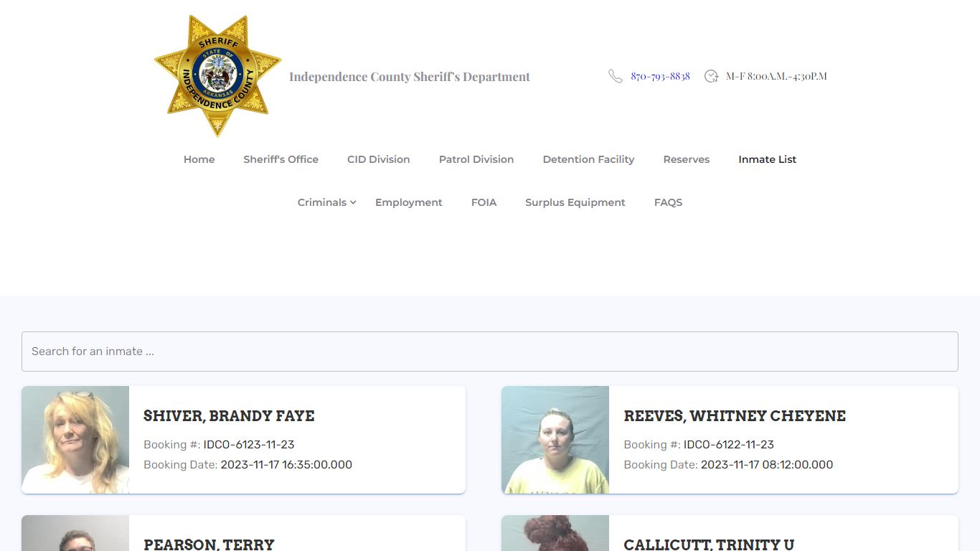Click the clock icon beside office hours
980x551 pixels.
click(711, 76)
